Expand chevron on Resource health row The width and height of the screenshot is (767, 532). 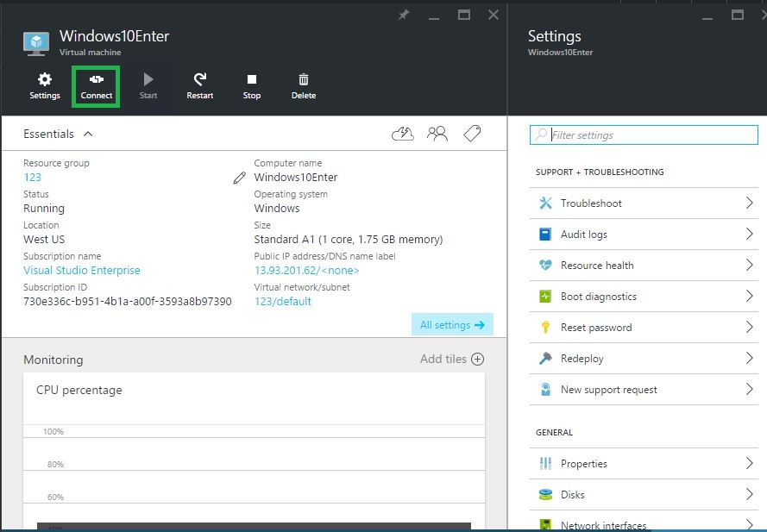pos(749,265)
